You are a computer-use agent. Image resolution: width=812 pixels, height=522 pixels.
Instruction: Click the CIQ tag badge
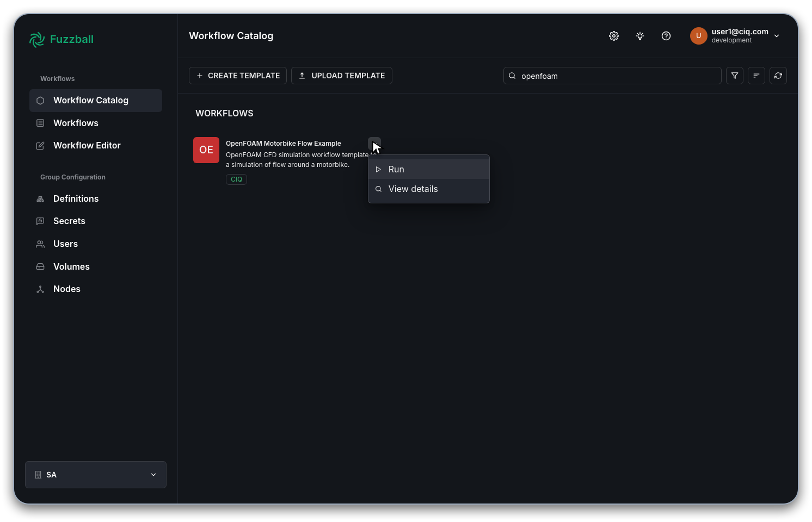pyautogui.click(x=236, y=179)
